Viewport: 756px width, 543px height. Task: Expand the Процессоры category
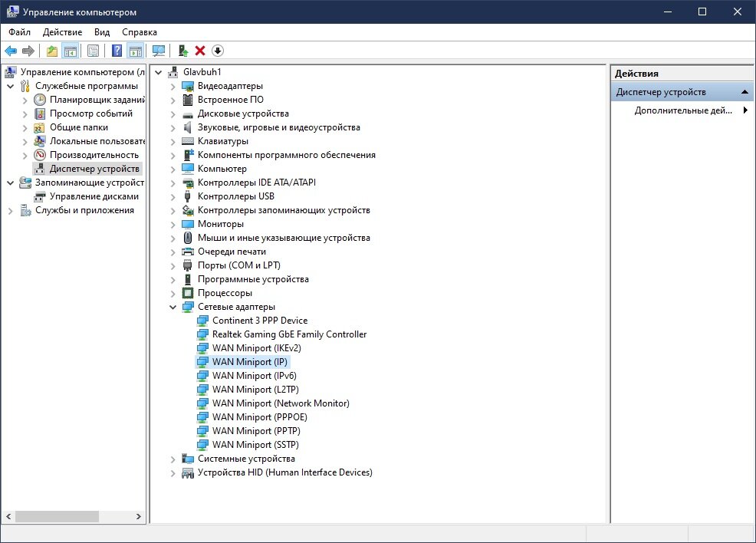[173, 293]
